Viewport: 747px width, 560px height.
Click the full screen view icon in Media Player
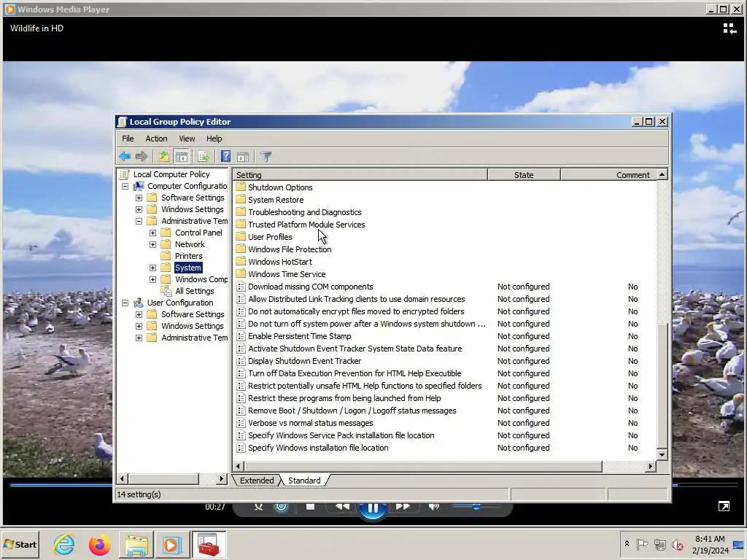click(724, 506)
